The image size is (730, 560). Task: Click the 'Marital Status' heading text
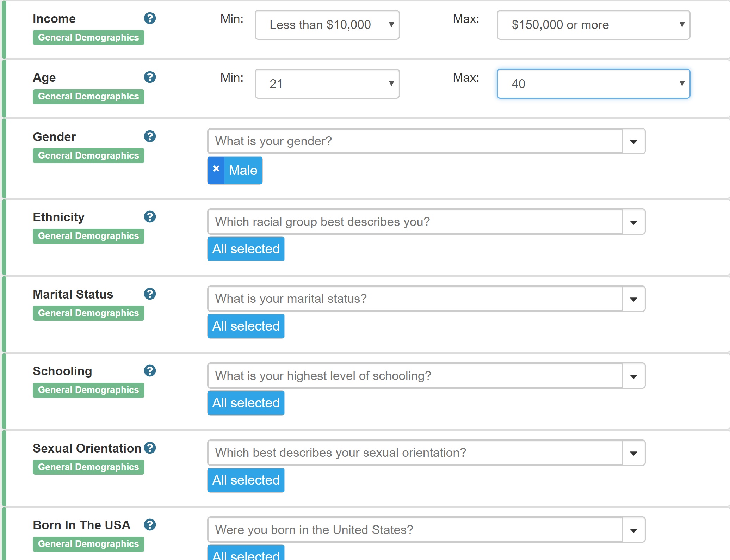pos(73,294)
